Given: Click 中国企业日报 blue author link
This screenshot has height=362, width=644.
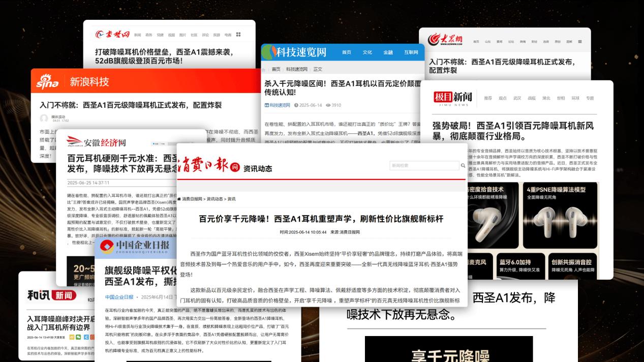Looking at the screenshot, I should click(119, 297).
